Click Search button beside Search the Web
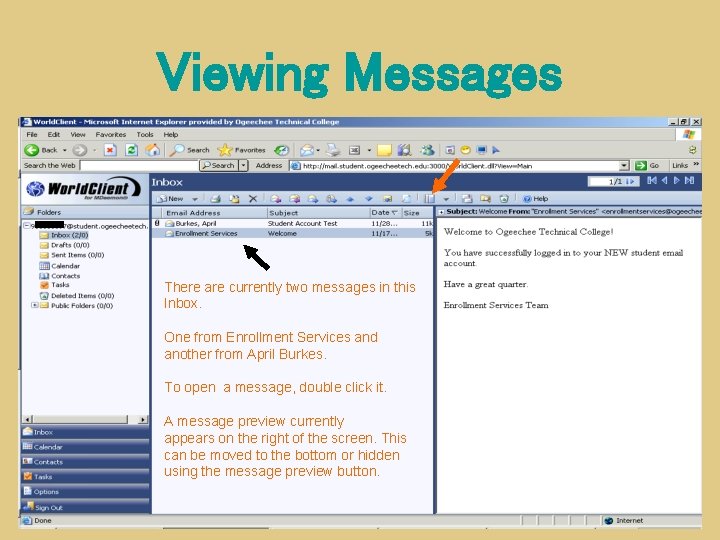This screenshot has width=720, height=540. tap(219, 165)
